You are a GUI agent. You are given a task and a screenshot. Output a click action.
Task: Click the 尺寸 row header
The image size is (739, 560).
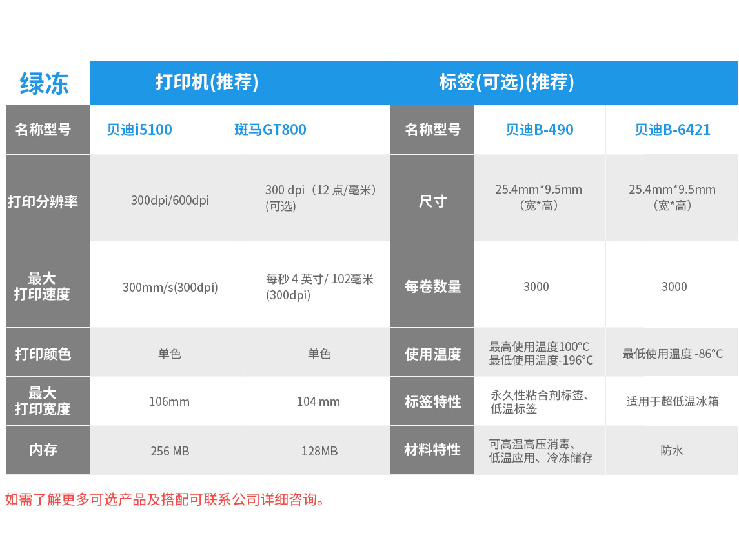click(432, 198)
